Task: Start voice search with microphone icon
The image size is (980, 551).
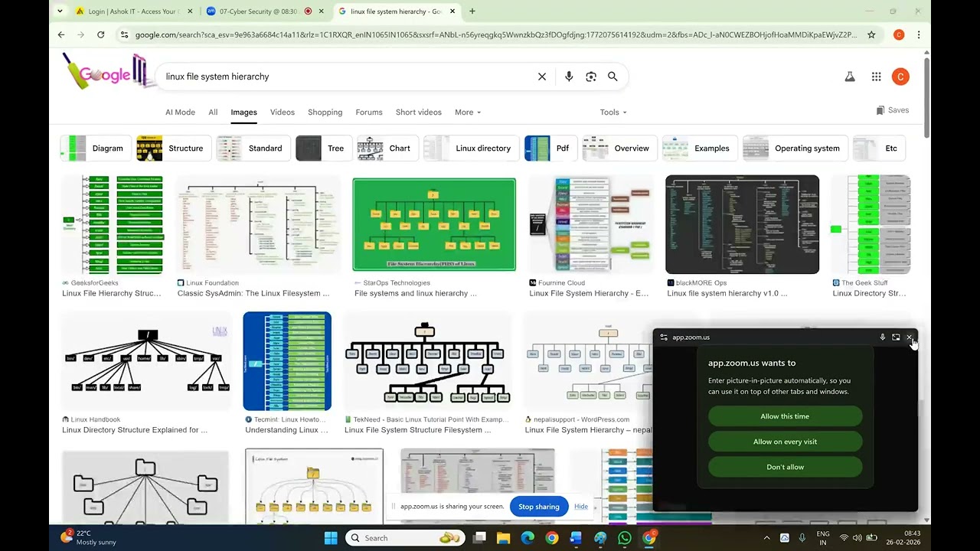Action: point(569,77)
